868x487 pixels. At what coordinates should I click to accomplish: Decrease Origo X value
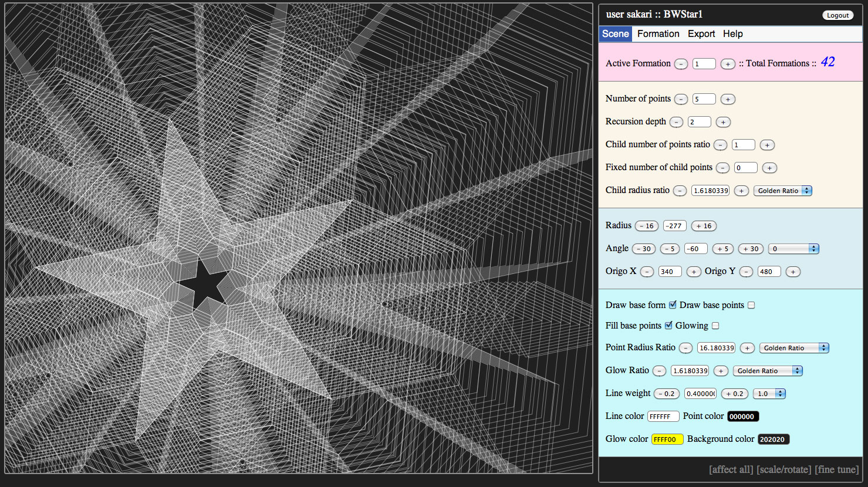click(x=647, y=272)
